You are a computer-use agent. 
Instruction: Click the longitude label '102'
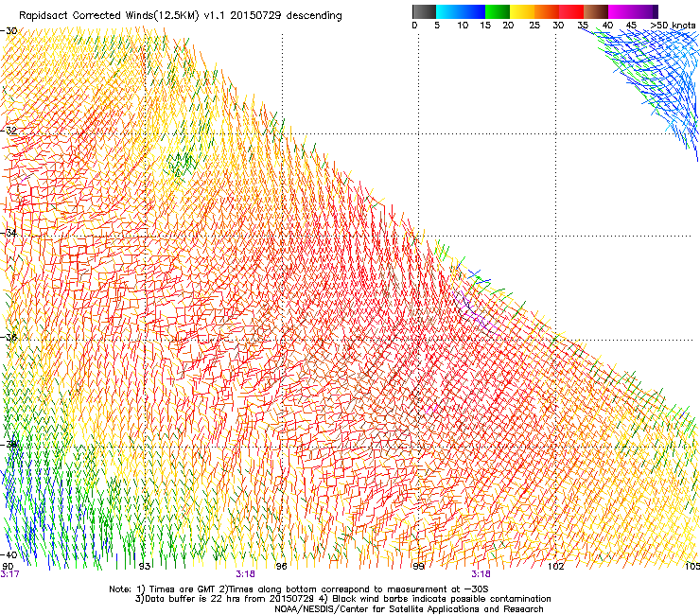(555, 567)
